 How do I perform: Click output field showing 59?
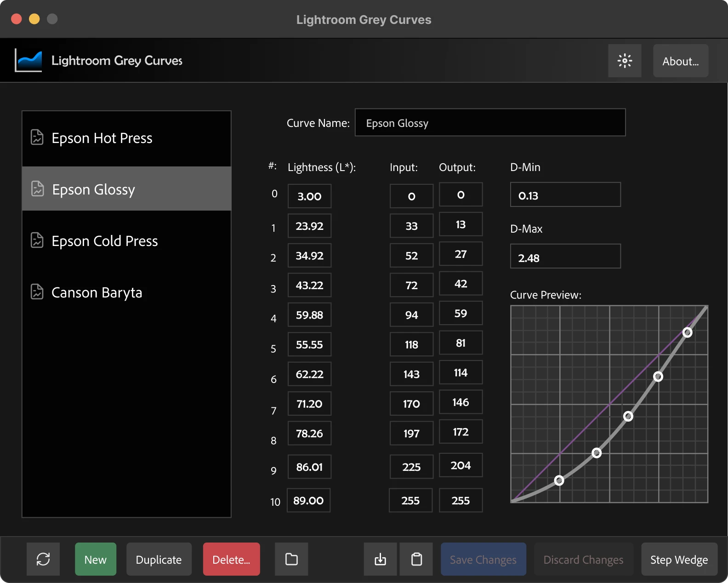point(461,313)
